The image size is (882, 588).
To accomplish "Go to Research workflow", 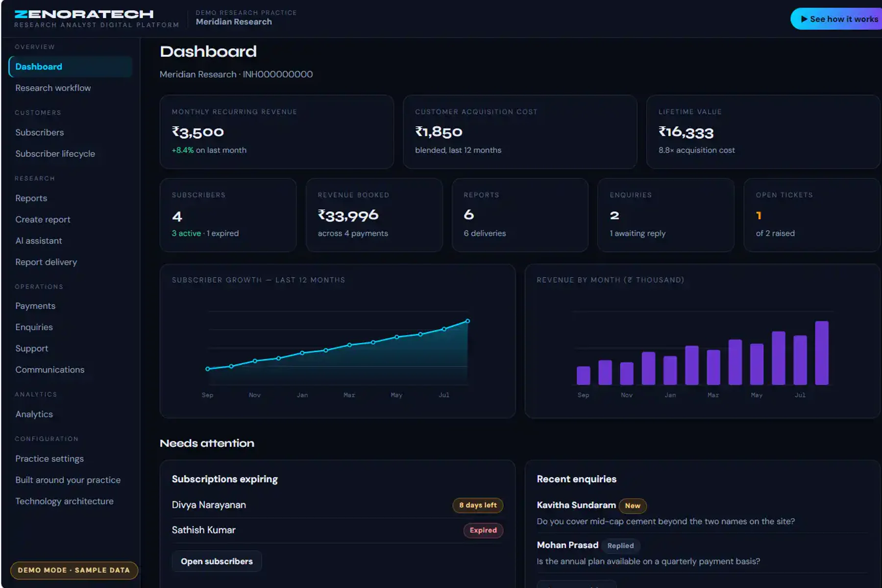I will coord(53,88).
